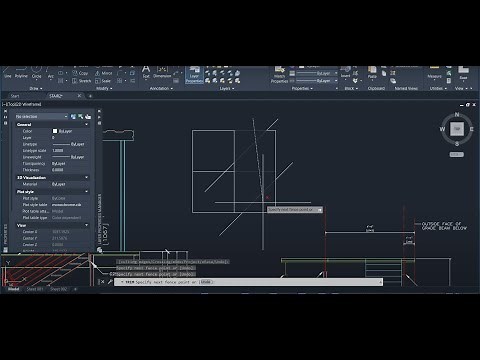480x360 pixels.
Task: Choose the Mirror command
Action: 104,73
